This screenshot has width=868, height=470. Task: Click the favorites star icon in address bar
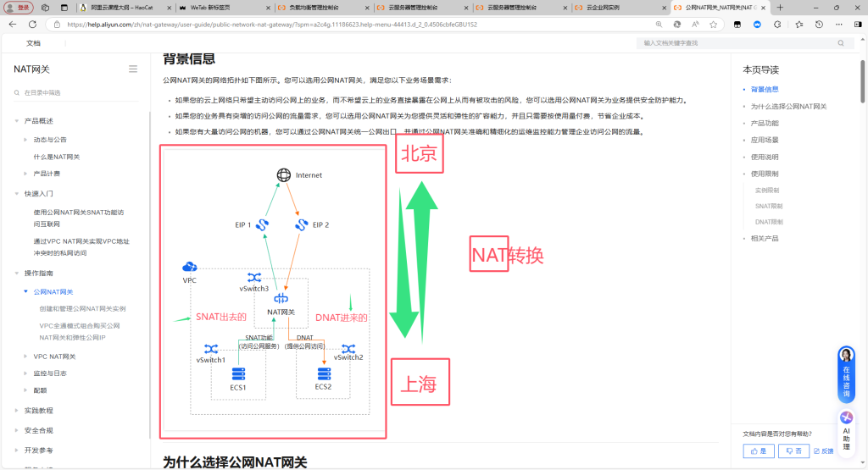pyautogui.click(x=714, y=25)
